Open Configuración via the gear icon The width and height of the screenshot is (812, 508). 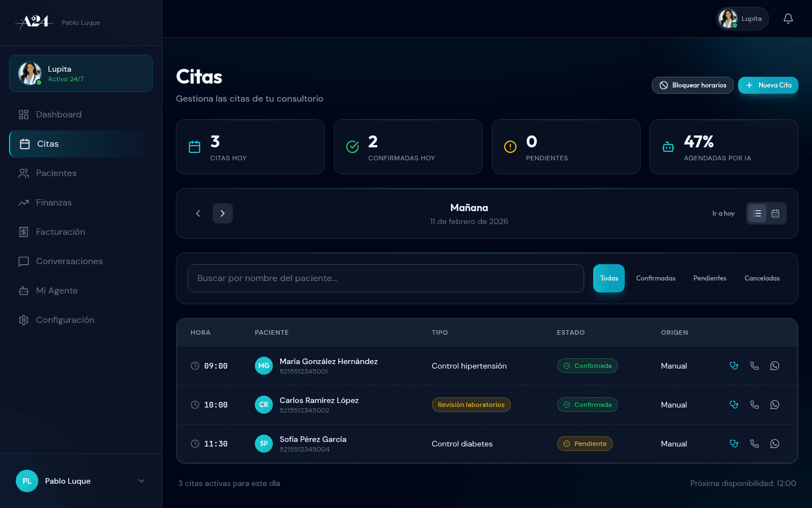23,319
